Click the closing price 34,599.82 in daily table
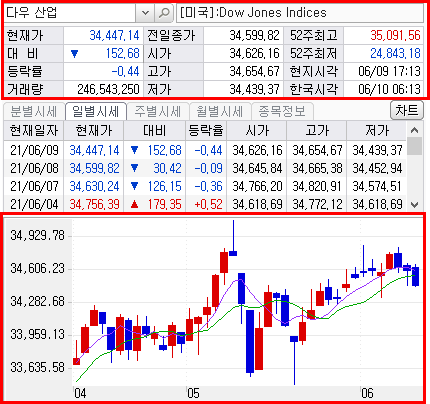The height and width of the screenshot is (404, 430). [x=94, y=168]
